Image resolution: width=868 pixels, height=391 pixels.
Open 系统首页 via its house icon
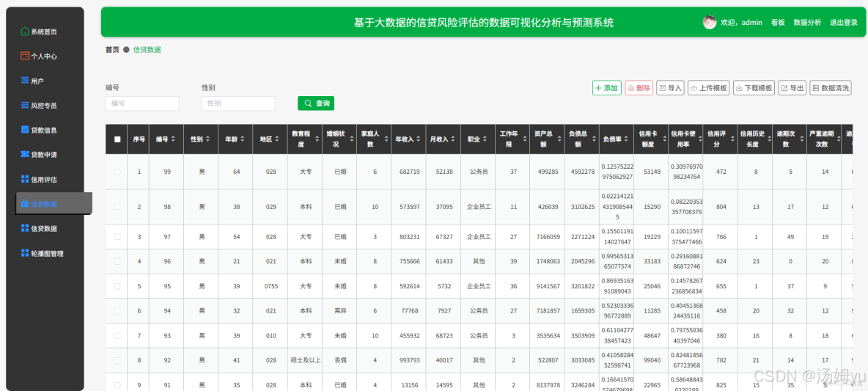coord(24,32)
